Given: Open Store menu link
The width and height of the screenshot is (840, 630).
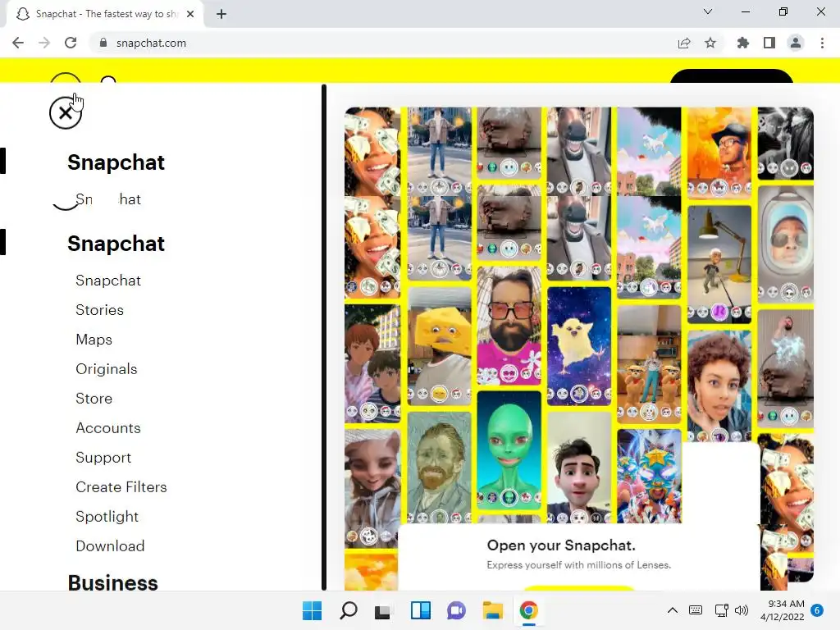Looking at the screenshot, I should 94,399.
